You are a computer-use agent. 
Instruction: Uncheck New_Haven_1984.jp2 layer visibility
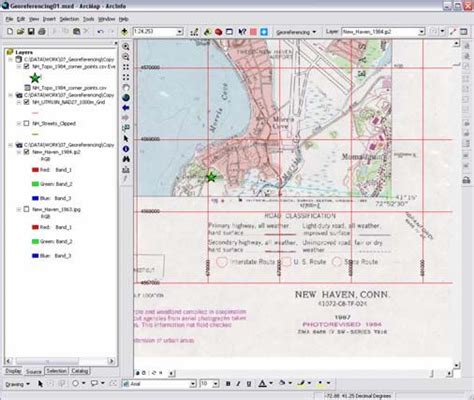pyautogui.click(x=26, y=152)
